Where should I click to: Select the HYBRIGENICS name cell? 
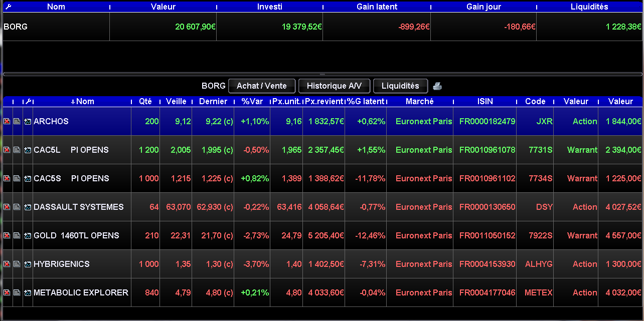tap(82, 264)
